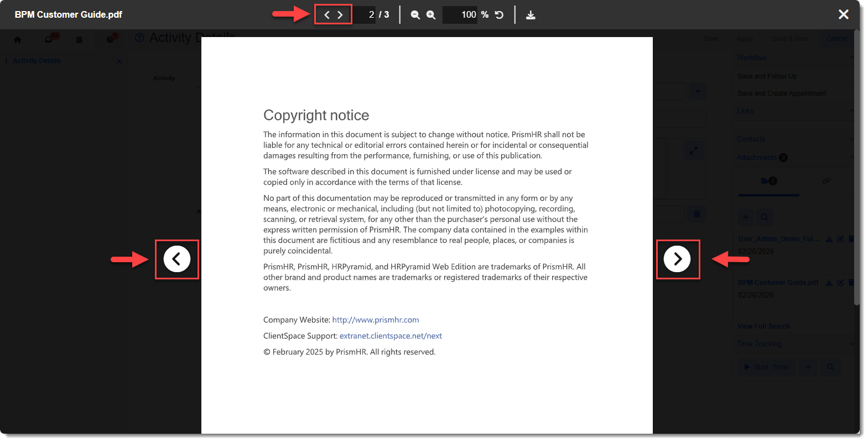Open the www.prismhr.com company website link
The height and width of the screenshot is (442, 868).
(375, 320)
